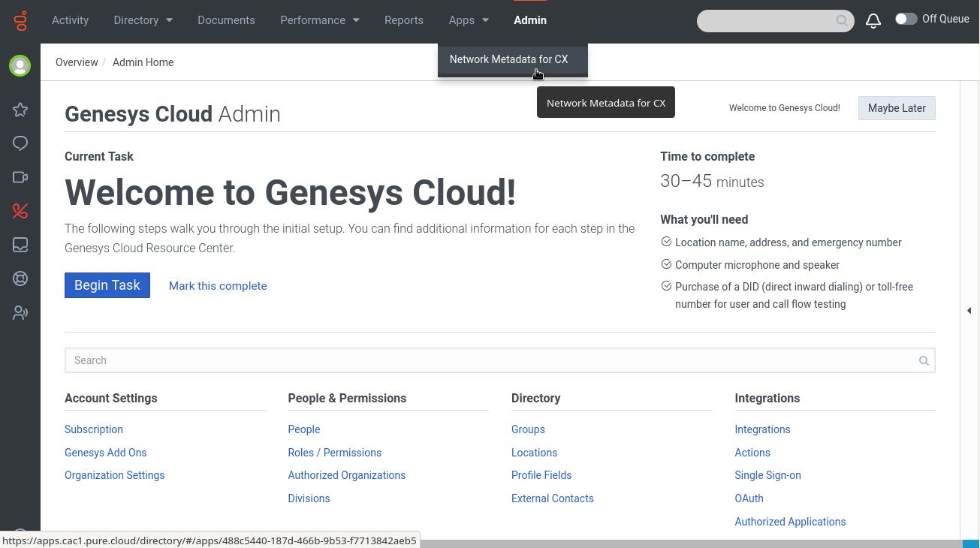The width and height of the screenshot is (980, 548).
Task: Toggle the Off Queue switch
Action: (x=906, y=20)
